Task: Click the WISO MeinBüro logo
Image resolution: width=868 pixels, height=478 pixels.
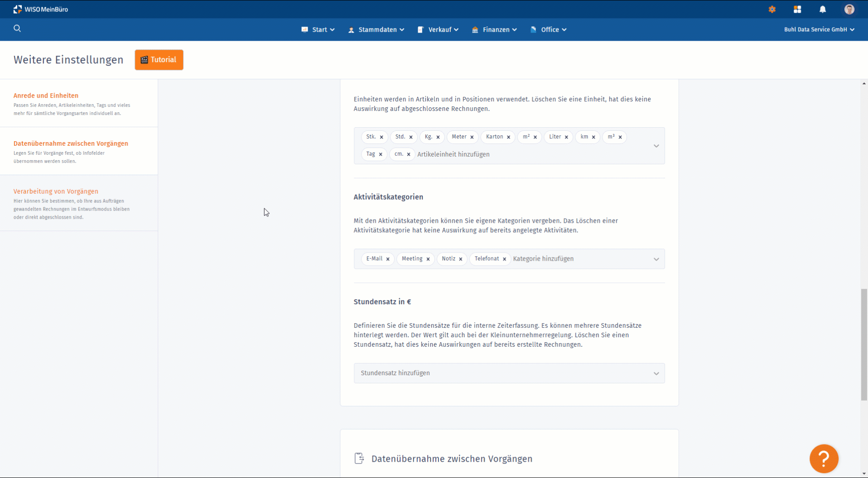Action: [x=41, y=10]
